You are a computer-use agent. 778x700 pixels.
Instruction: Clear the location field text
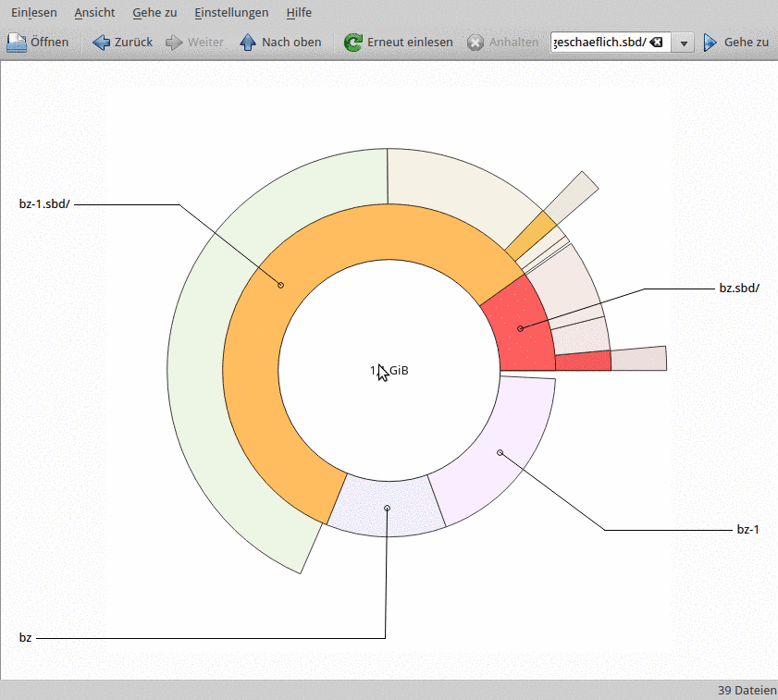(656, 43)
